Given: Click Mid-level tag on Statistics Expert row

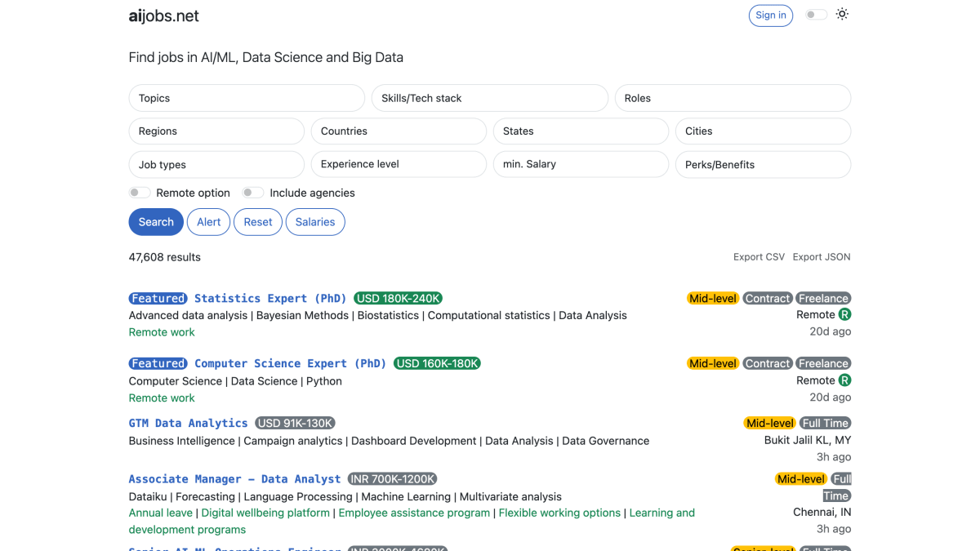Looking at the screenshot, I should tap(713, 298).
